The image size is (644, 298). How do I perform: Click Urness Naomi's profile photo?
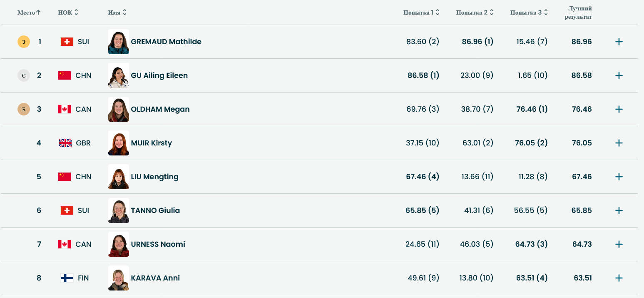click(119, 244)
